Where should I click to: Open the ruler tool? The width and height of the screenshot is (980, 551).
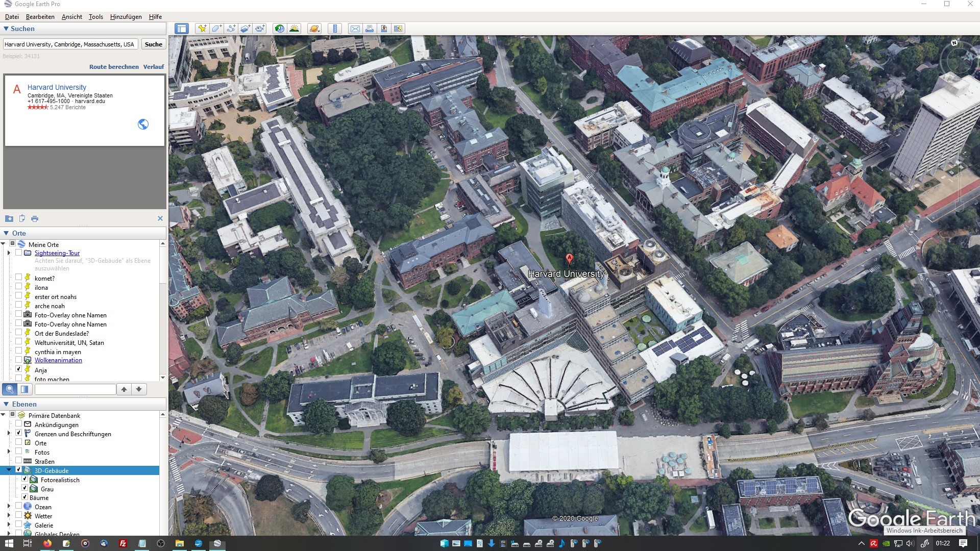(x=335, y=29)
